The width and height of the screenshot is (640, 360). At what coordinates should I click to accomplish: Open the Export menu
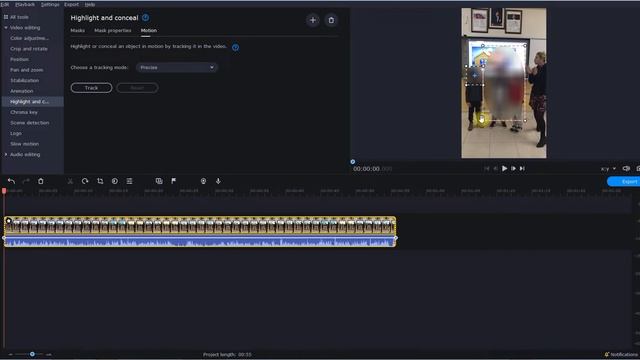pos(71,4)
